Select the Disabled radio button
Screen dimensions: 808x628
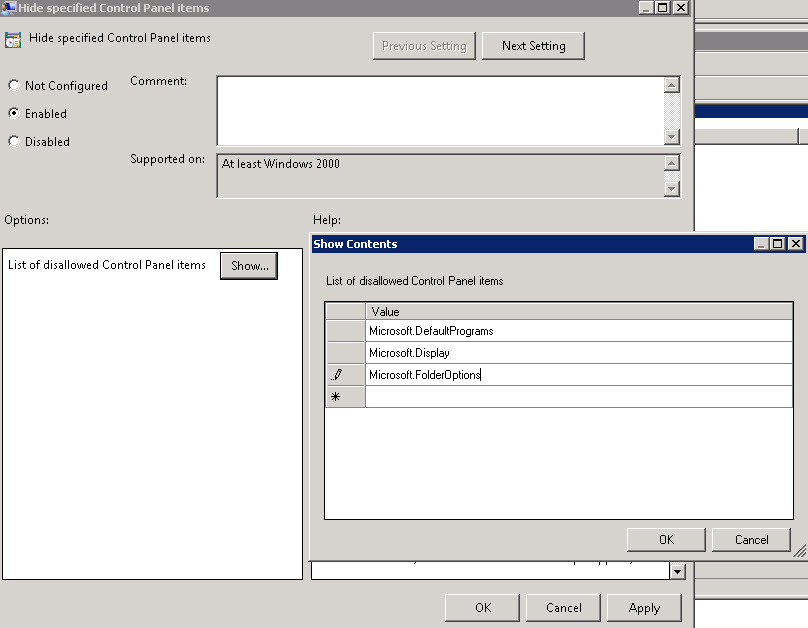tap(14, 141)
